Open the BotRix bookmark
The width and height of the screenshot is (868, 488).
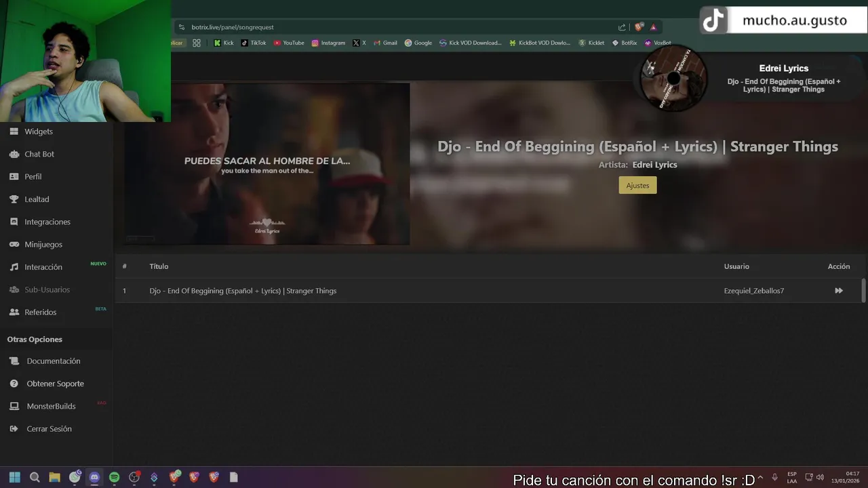[x=625, y=43]
